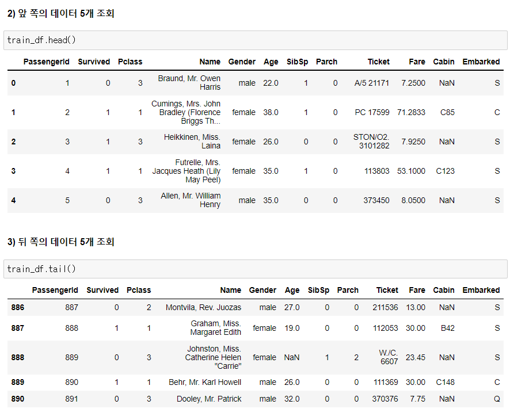Click the ticket value '373450'

[376, 200]
